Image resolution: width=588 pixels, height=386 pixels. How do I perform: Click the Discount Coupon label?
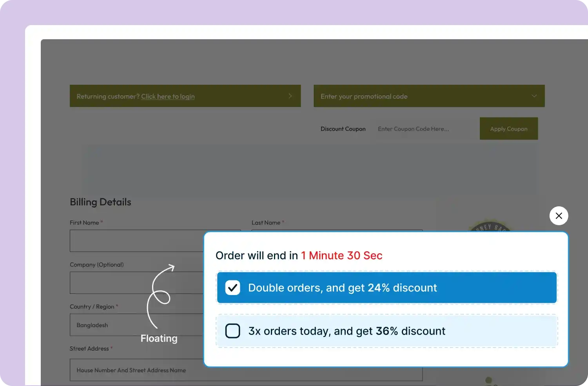pyautogui.click(x=343, y=129)
